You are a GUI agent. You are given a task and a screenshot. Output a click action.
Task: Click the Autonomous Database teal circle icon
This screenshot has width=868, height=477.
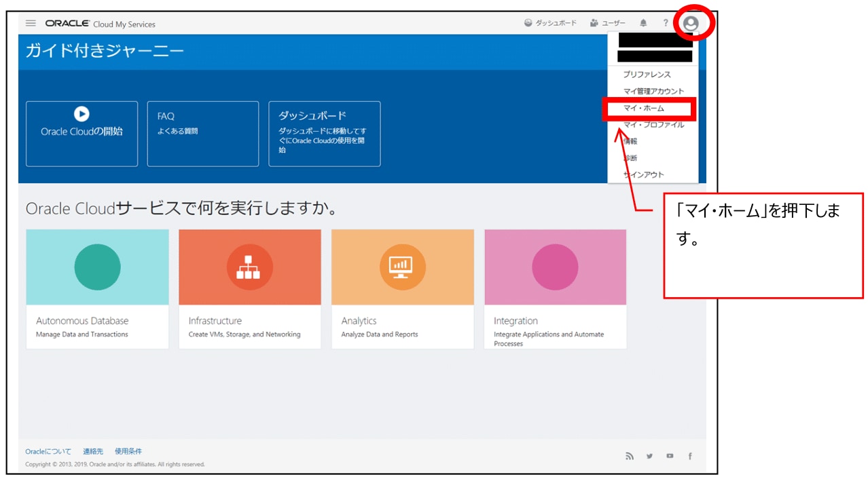97,267
